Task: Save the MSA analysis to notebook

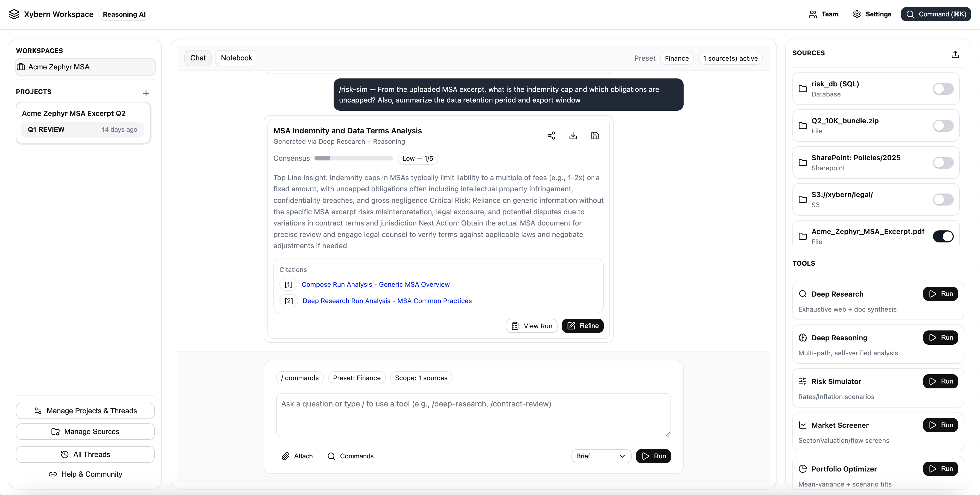Action: [595, 135]
